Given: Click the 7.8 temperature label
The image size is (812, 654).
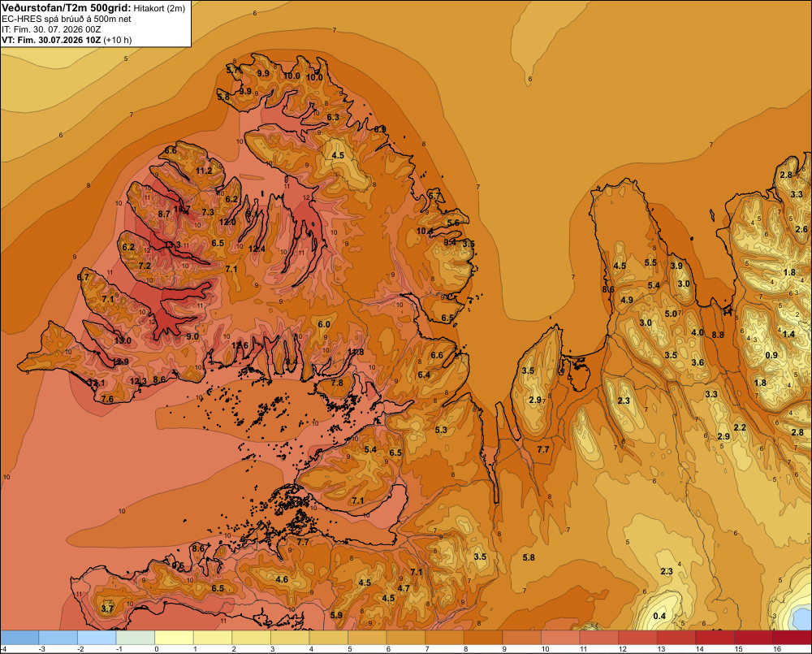Looking at the screenshot, I should click(x=337, y=383).
